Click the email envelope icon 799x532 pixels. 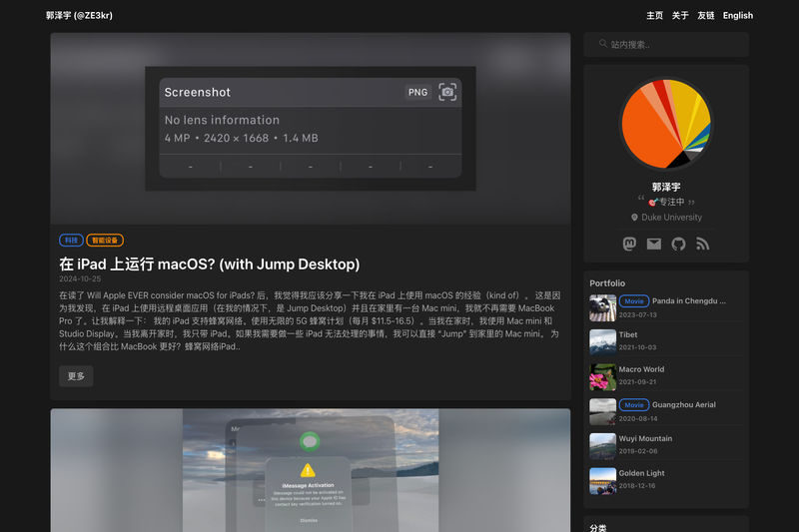click(654, 244)
